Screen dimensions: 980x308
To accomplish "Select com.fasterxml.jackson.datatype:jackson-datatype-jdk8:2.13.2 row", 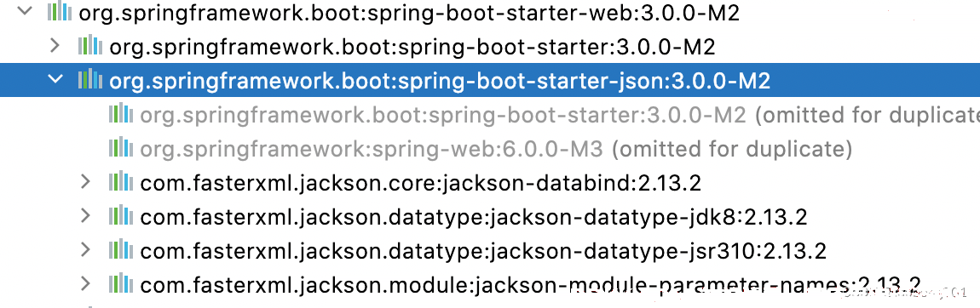I will pyautogui.click(x=490, y=216).
